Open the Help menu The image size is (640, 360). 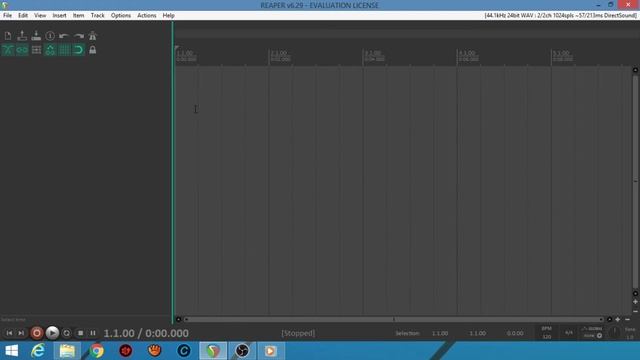pyautogui.click(x=169, y=16)
